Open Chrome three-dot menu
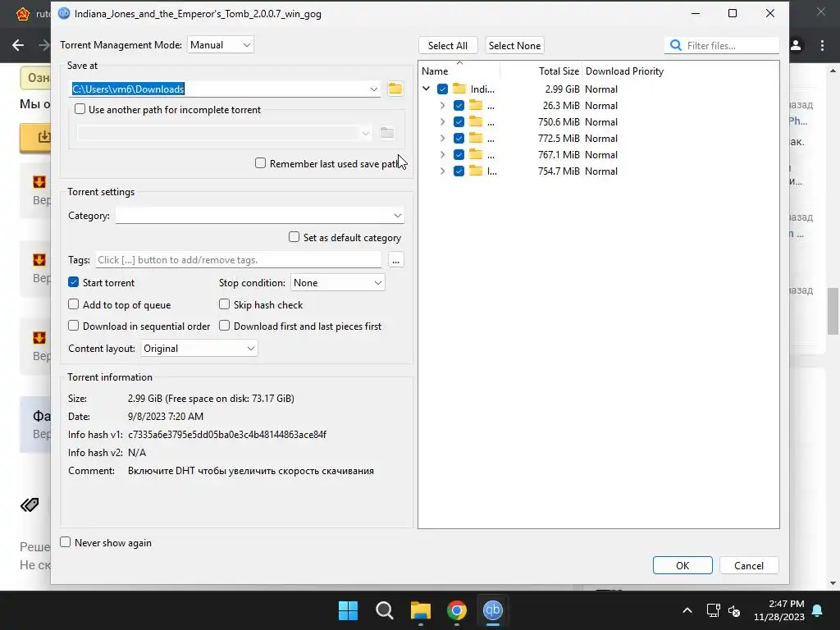Screen dimensions: 840x630 (x=822, y=46)
